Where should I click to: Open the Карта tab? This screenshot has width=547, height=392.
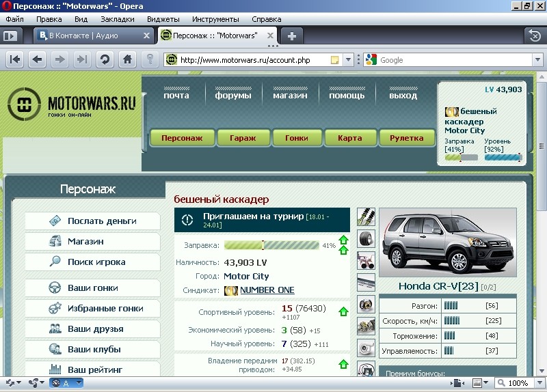[x=350, y=138]
